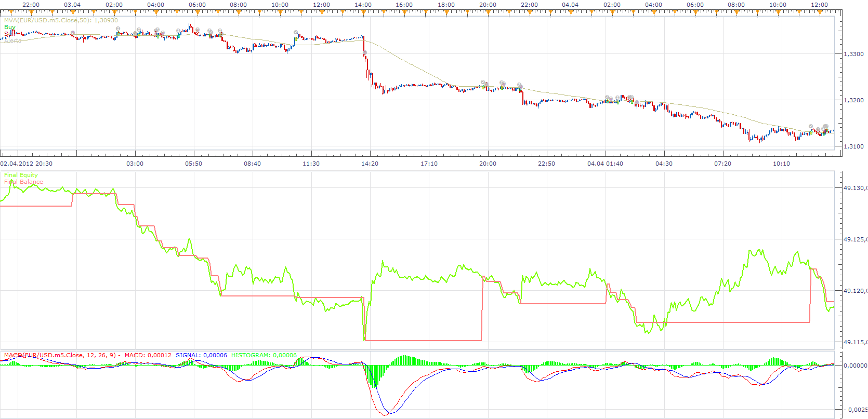Click the 04.04 01:40 time axis label
Screen dimensions: 868x419
[x=605, y=164]
